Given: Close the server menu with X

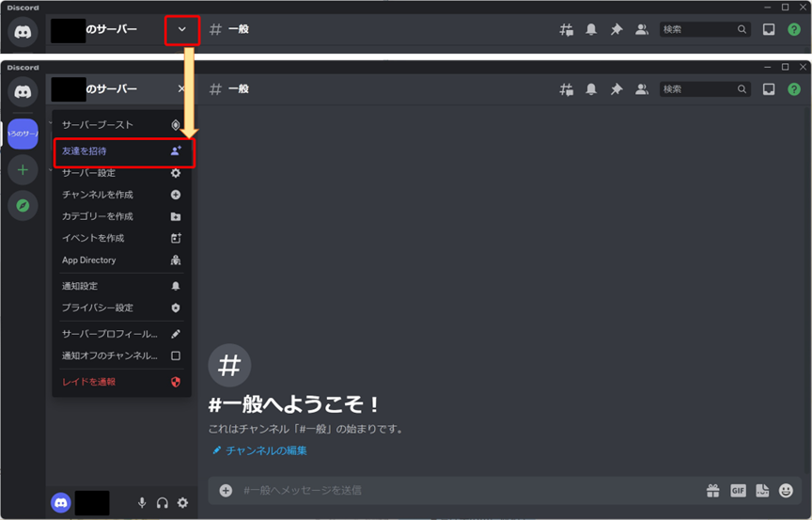Looking at the screenshot, I should [x=180, y=88].
